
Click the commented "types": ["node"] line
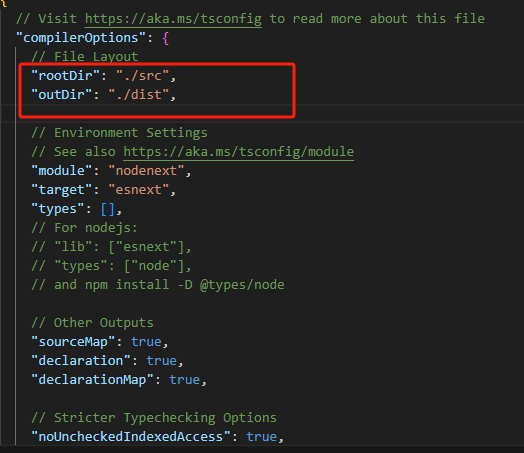coord(111,266)
